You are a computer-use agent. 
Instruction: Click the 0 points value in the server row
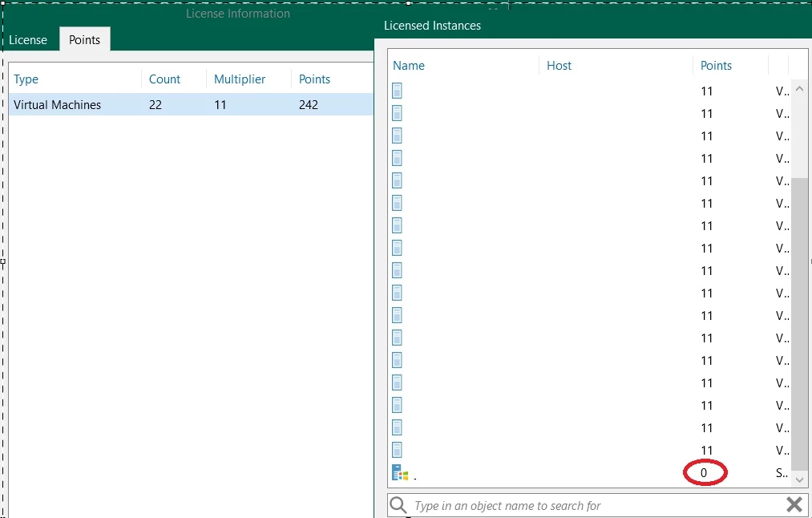point(704,472)
